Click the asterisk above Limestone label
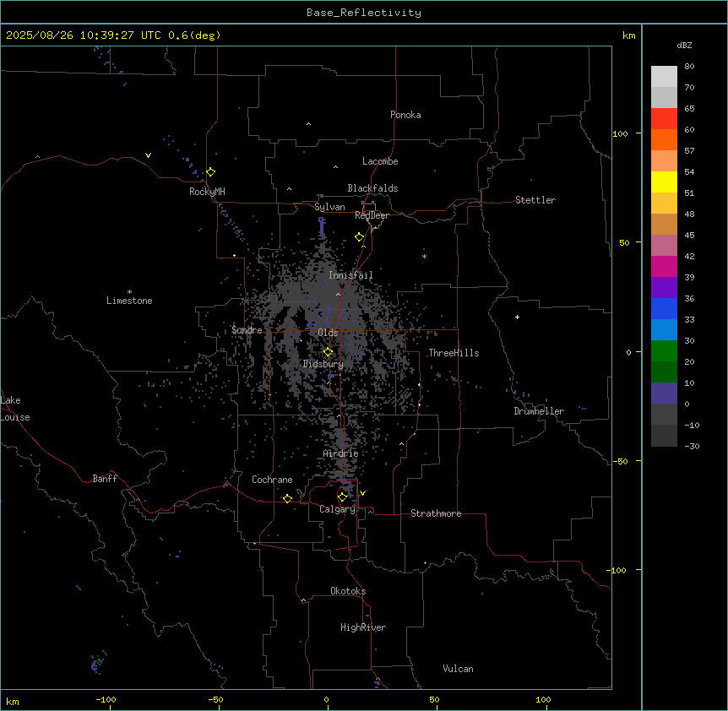Image resolution: width=728 pixels, height=711 pixels. coord(129,292)
